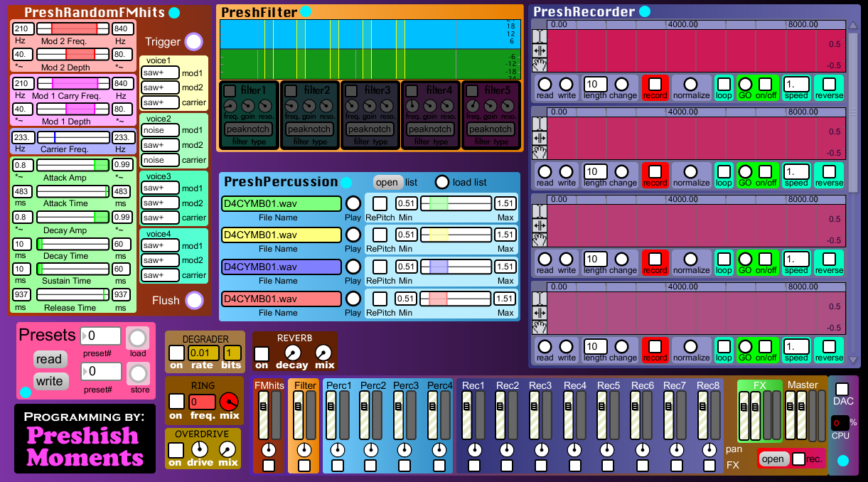Enable the filter1 checkbox
Screen dimensions: 868x482
click(x=230, y=90)
